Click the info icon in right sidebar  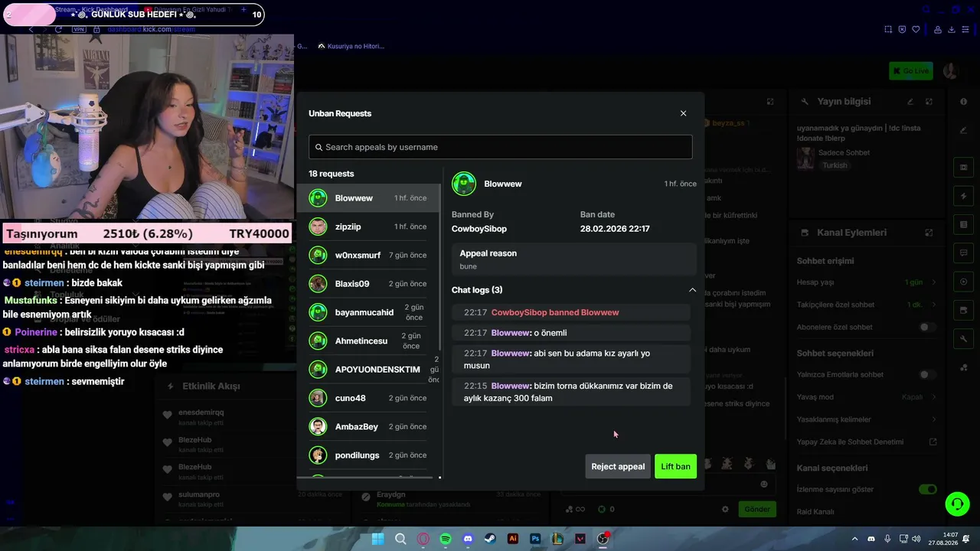tap(963, 102)
